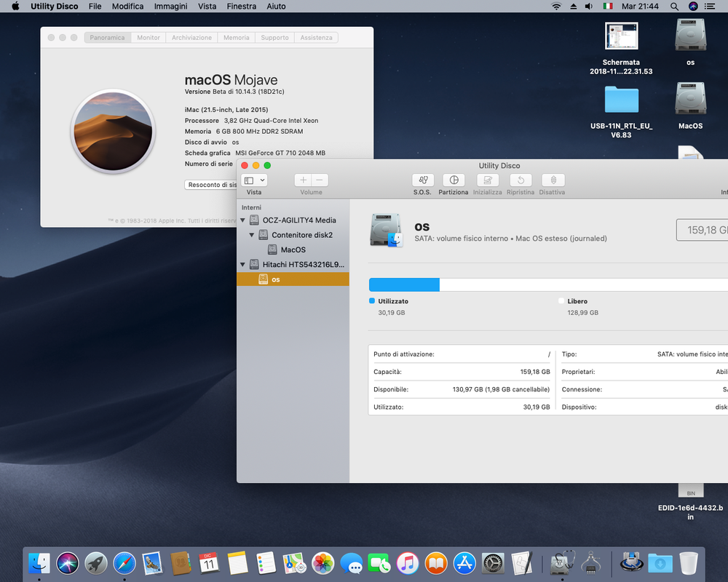Open the Modifica menu
Viewport: 728px width, 582px height.
127,6
